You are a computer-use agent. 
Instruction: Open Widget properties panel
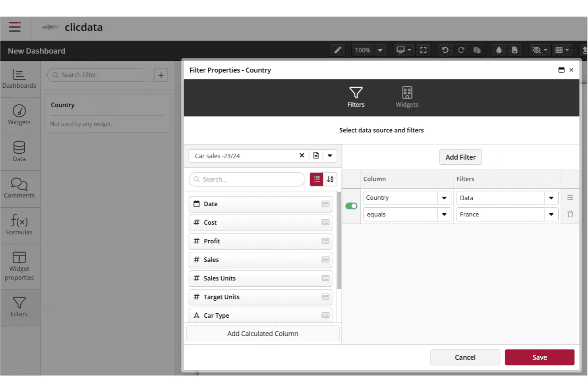[x=19, y=266]
